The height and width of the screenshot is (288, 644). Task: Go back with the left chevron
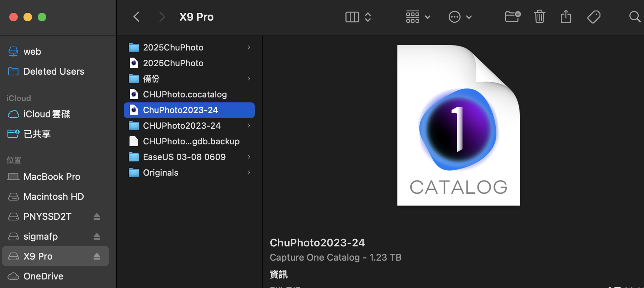pyautogui.click(x=137, y=17)
